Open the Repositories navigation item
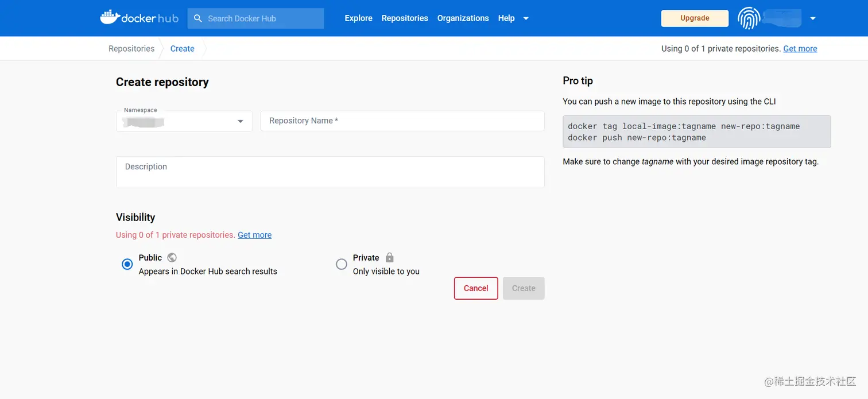Viewport: 868px width, 399px height. [x=405, y=18]
